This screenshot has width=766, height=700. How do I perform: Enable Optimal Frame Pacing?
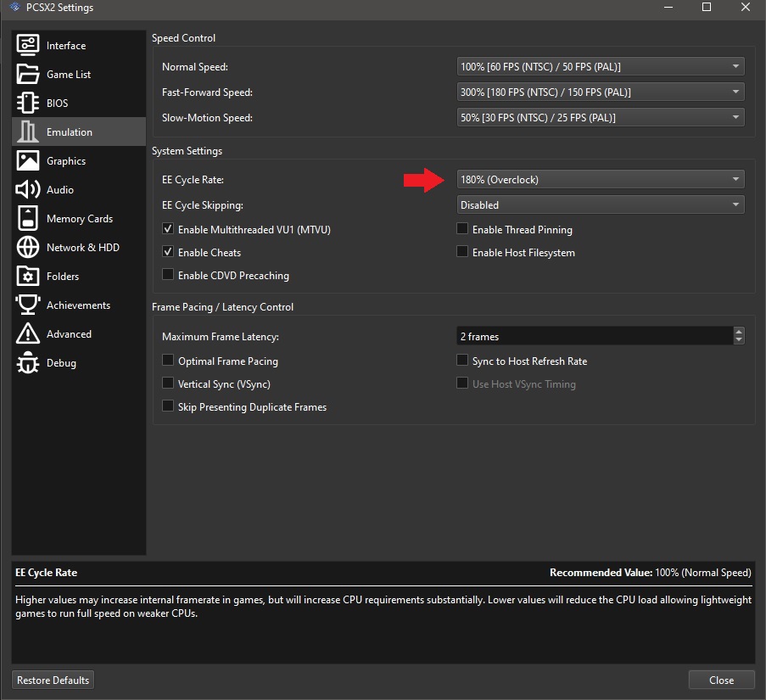168,360
